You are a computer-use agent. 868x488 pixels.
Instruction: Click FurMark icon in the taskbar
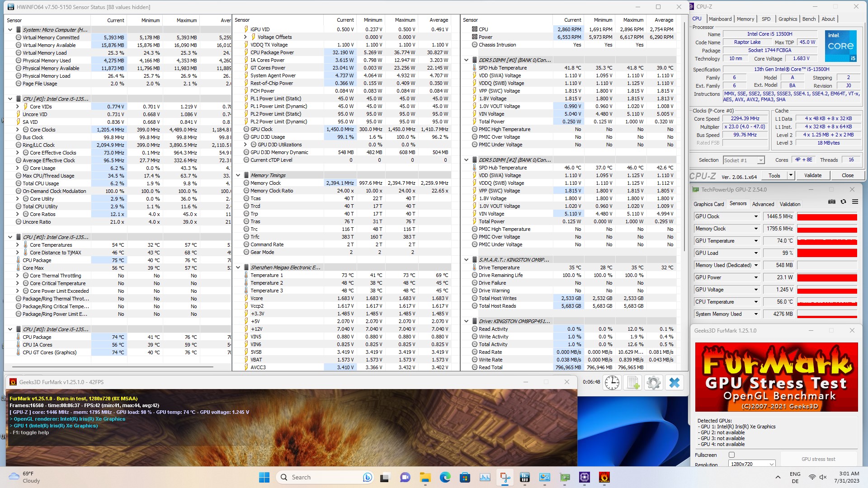(604, 477)
